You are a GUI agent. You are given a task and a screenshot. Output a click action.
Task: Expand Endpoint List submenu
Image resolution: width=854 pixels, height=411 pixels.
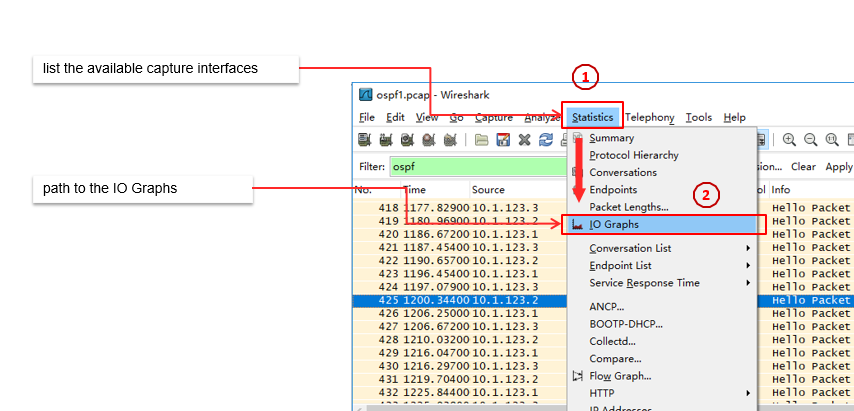tap(662, 266)
